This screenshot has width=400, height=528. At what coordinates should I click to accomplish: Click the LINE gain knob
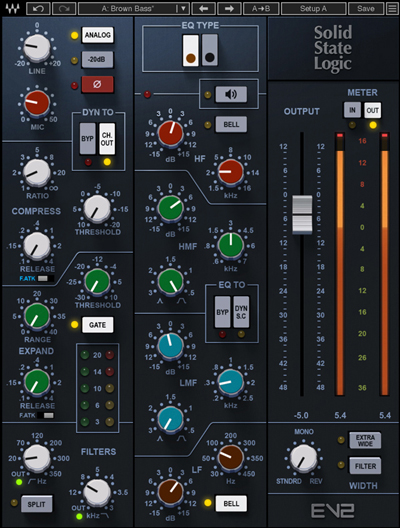point(37,48)
